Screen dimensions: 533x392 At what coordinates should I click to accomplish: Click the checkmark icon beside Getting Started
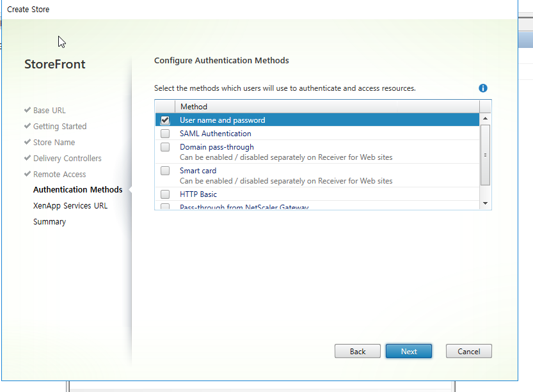[x=28, y=126]
